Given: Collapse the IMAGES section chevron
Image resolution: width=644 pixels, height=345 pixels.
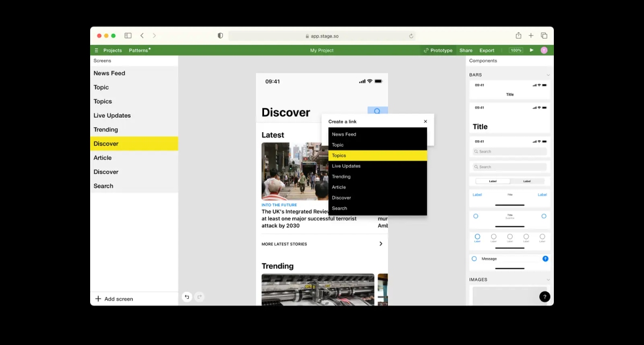Looking at the screenshot, I should click(x=548, y=279).
